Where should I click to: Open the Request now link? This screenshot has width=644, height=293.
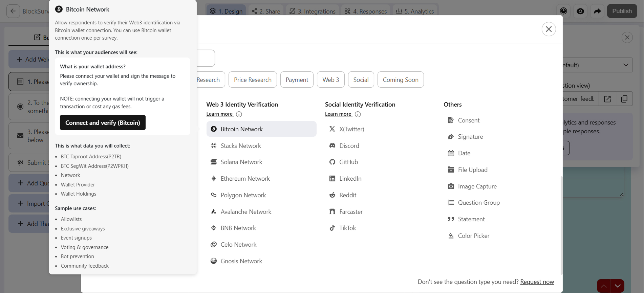537,282
